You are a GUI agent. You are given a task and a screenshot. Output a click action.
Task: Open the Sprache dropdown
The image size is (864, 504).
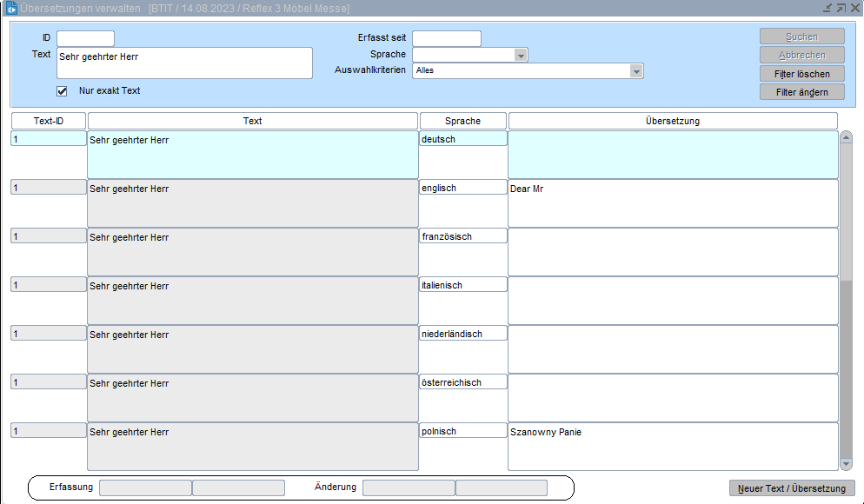coord(521,55)
